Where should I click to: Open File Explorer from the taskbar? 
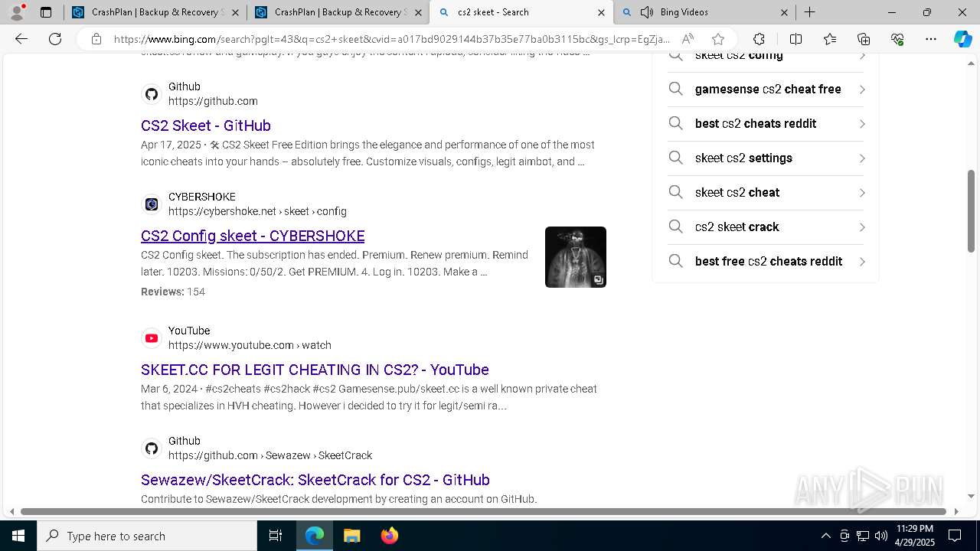(351, 536)
